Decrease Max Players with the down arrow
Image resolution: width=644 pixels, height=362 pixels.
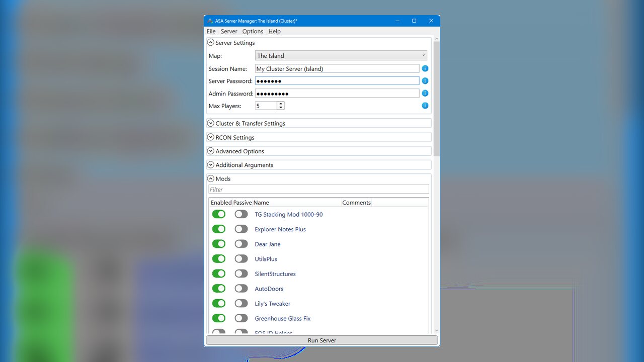point(281,108)
